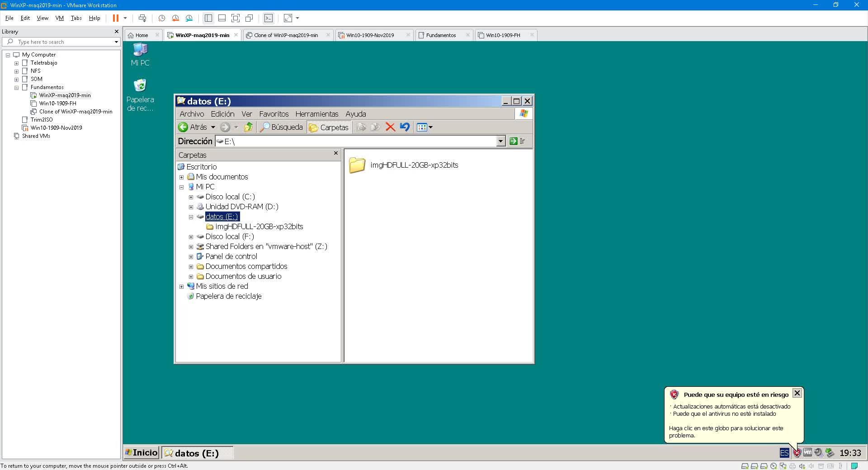Click send Ctrl+Alt+Del toolbar icon
Viewport: 868px width, 470px height.
coord(142,18)
